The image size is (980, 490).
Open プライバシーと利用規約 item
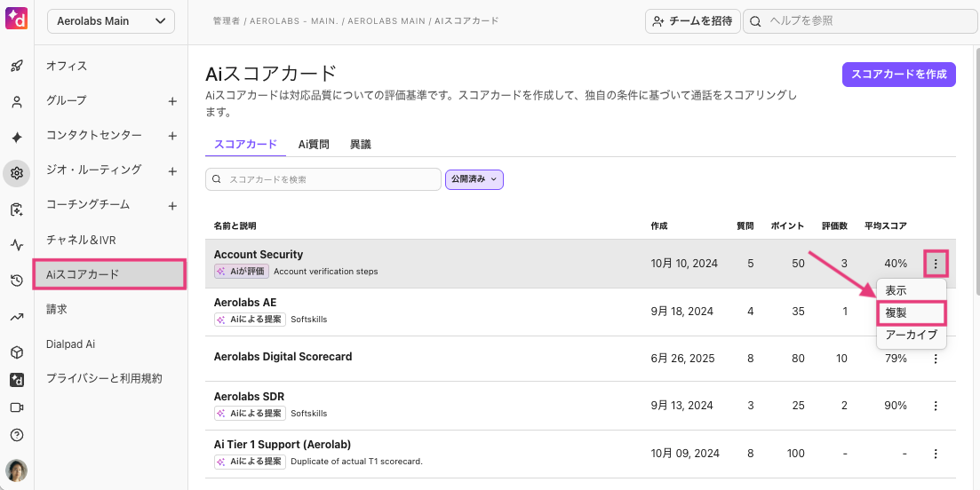coord(104,378)
